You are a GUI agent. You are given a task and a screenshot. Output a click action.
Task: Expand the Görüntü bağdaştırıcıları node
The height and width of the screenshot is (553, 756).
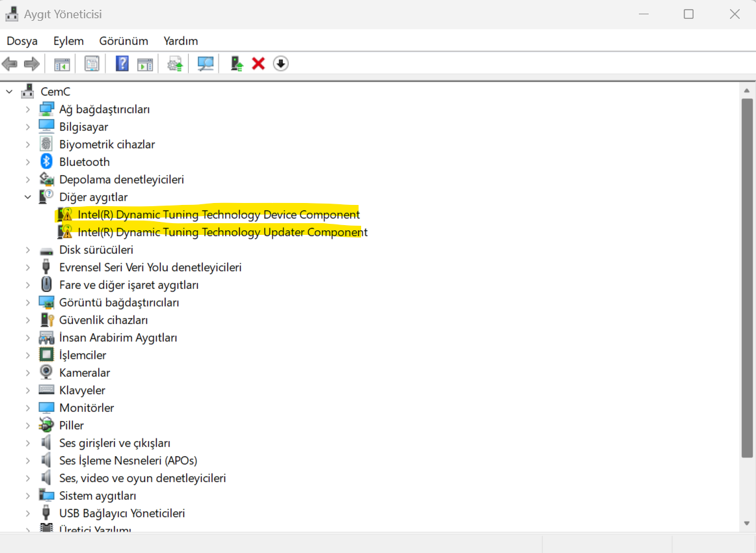(27, 303)
